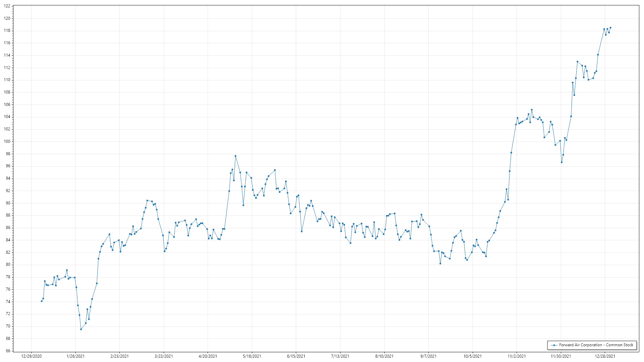Select the 12/28/2021 date label

(x=605, y=356)
